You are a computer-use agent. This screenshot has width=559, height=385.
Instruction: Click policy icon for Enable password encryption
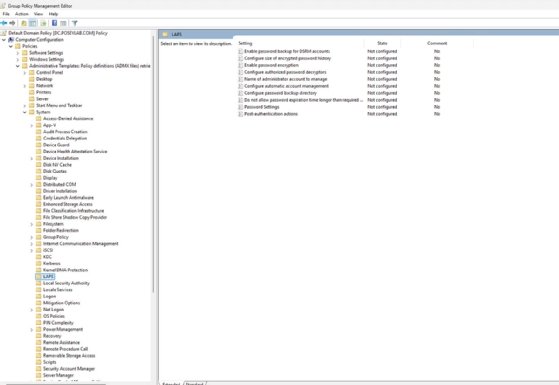click(241, 65)
